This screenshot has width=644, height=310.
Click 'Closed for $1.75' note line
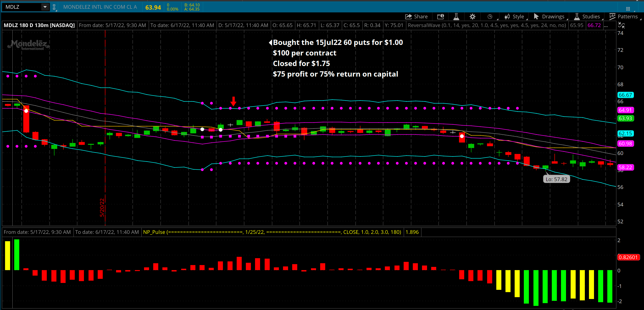(x=301, y=64)
